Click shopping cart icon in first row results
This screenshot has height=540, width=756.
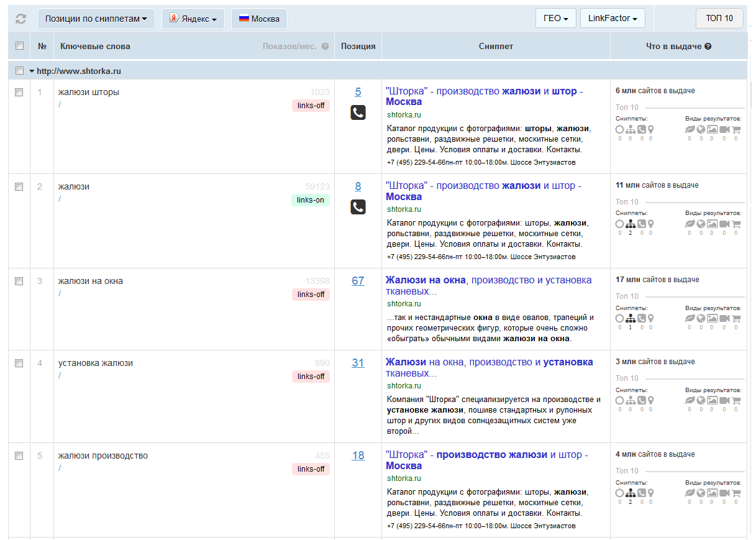[x=736, y=129]
